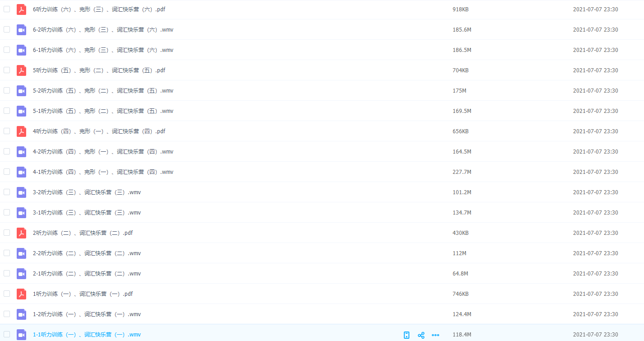Open file 5-2听力训练（五）.wmv by its name
This screenshot has width=644, height=341.
click(103, 91)
